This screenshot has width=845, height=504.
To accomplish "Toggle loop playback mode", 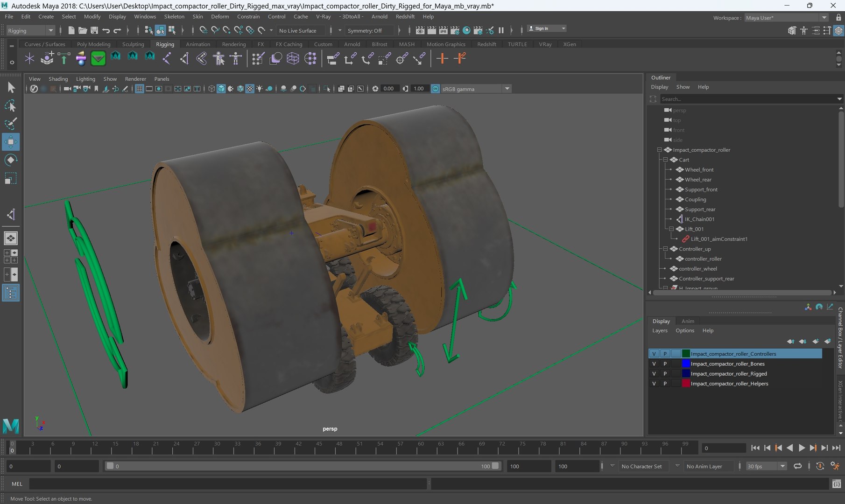I will [x=797, y=466].
